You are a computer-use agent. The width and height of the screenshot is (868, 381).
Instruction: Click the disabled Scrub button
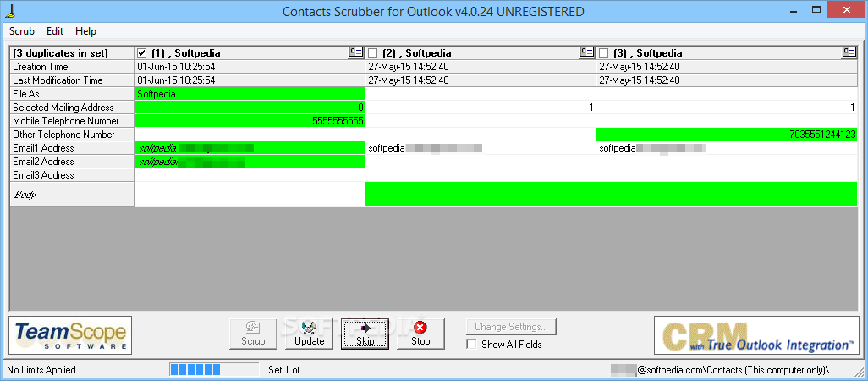pos(254,334)
